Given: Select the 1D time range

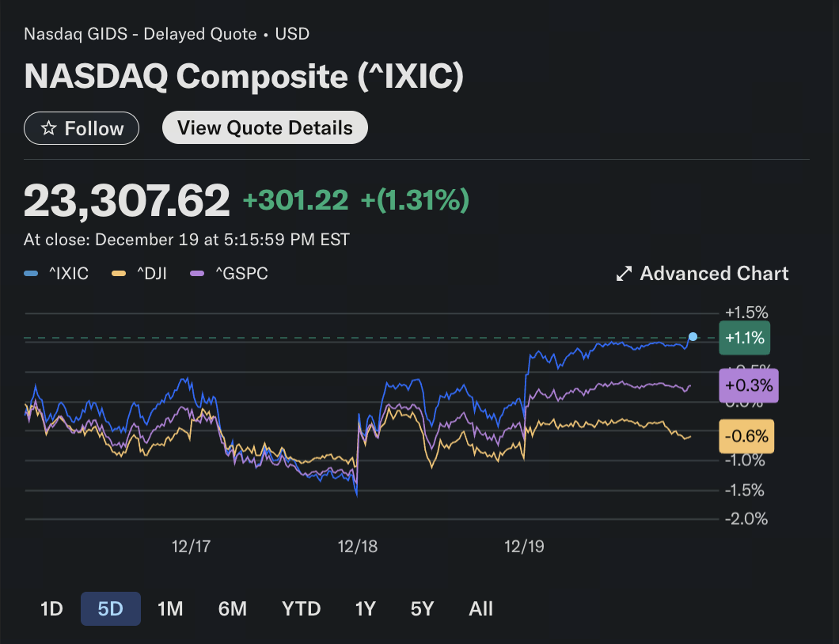Looking at the screenshot, I should point(51,608).
